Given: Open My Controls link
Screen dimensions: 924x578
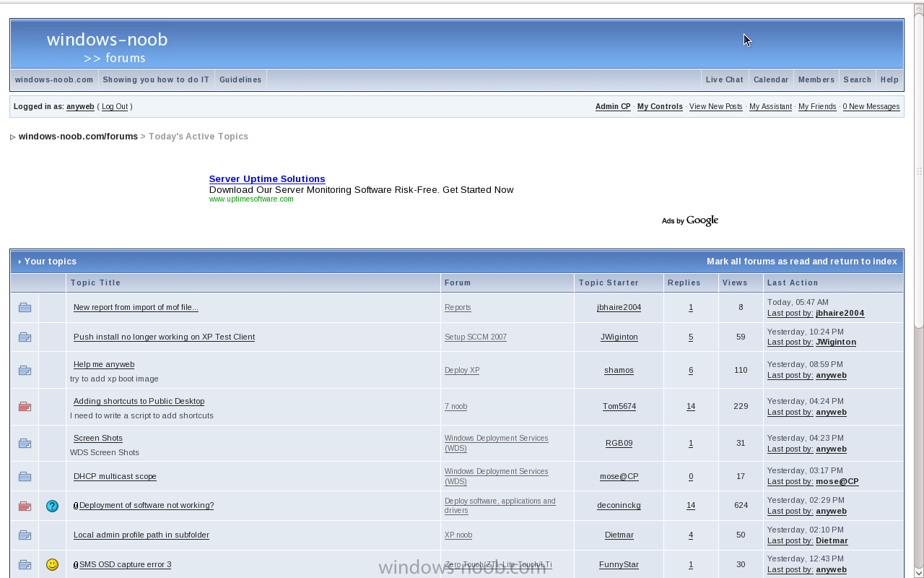Looking at the screenshot, I should pyautogui.click(x=660, y=107).
